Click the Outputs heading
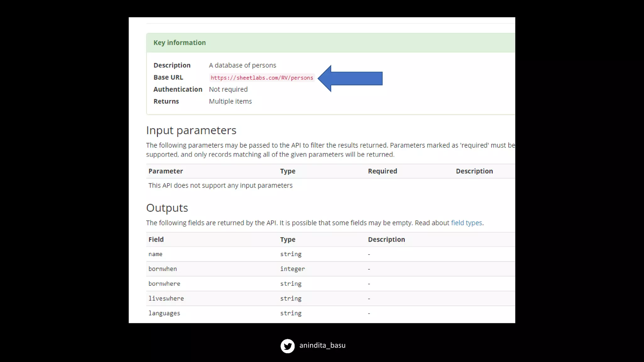 click(167, 208)
